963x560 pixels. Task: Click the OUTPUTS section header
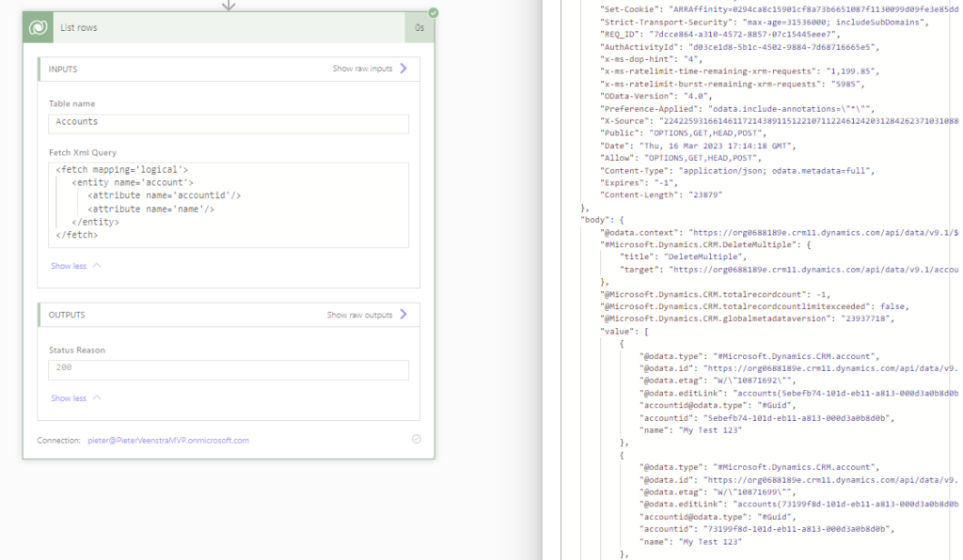point(67,315)
